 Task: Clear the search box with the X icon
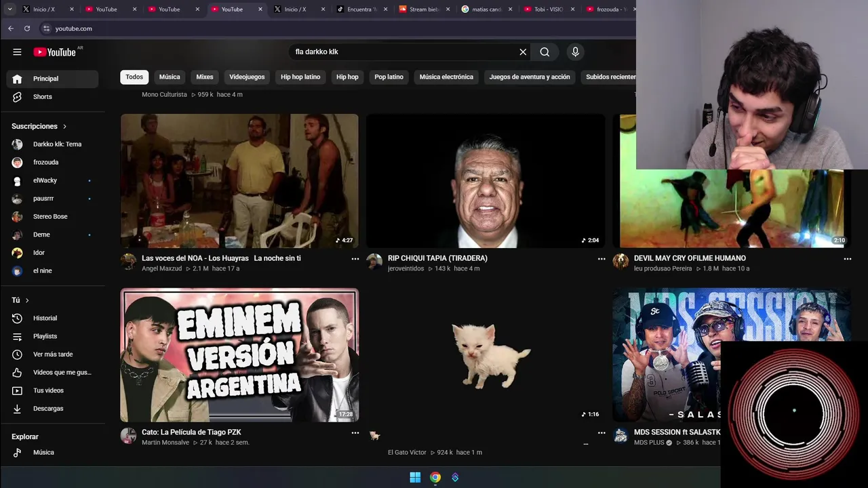click(523, 52)
